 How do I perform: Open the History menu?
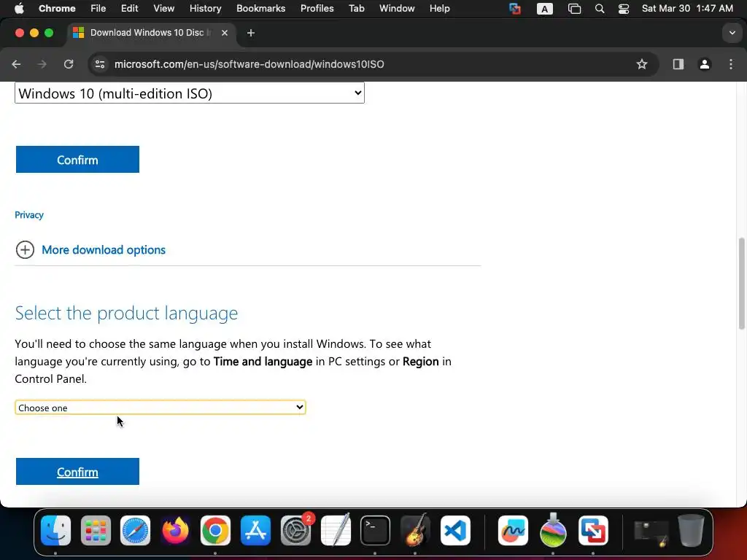click(x=205, y=9)
